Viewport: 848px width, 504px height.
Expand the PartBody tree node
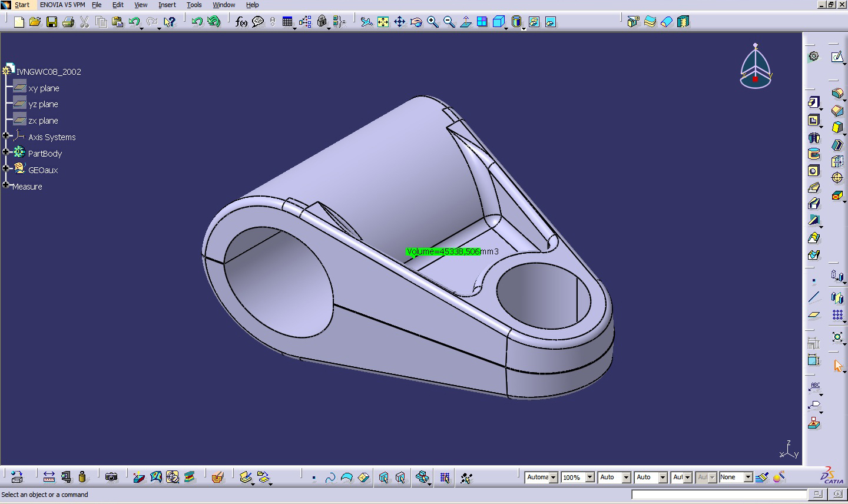tap(6, 152)
